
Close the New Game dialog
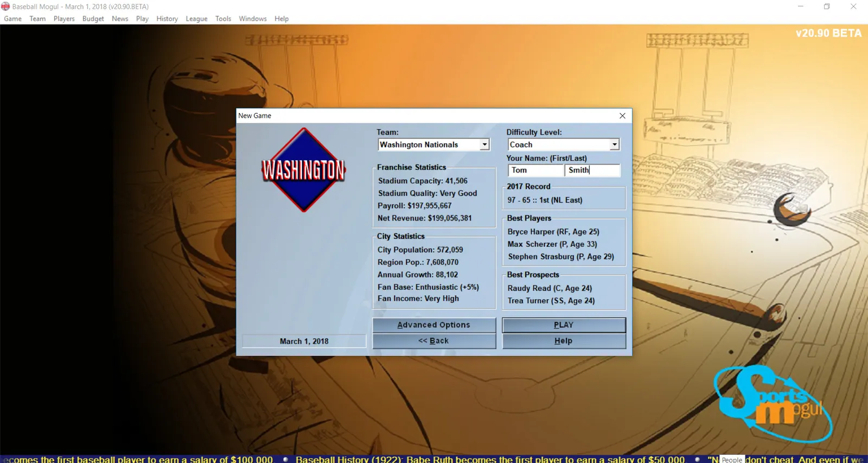(x=622, y=116)
